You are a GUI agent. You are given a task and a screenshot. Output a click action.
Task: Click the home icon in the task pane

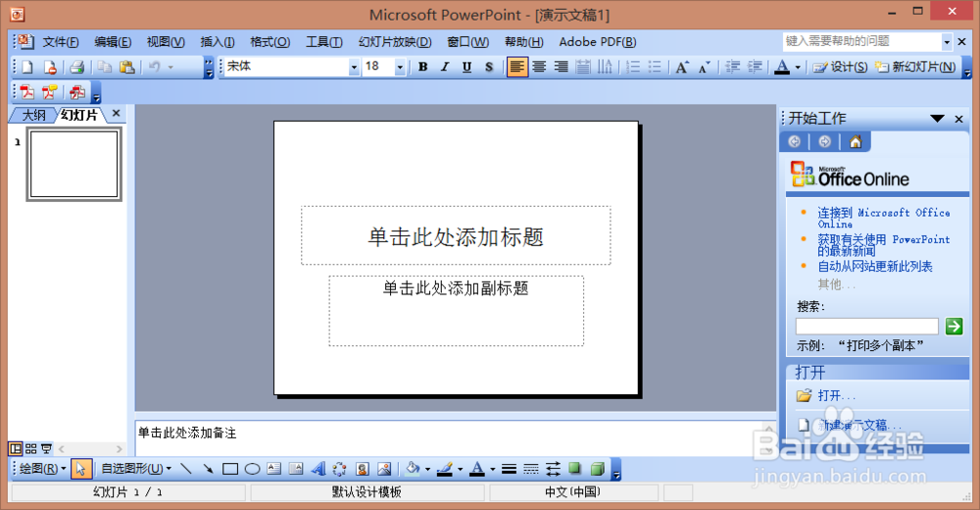tap(855, 142)
